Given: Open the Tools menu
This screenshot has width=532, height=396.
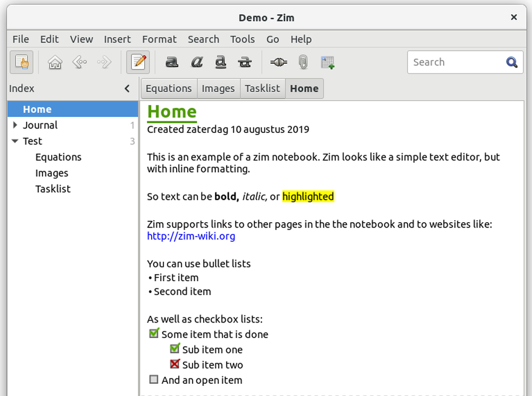Looking at the screenshot, I should [x=243, y=39].
